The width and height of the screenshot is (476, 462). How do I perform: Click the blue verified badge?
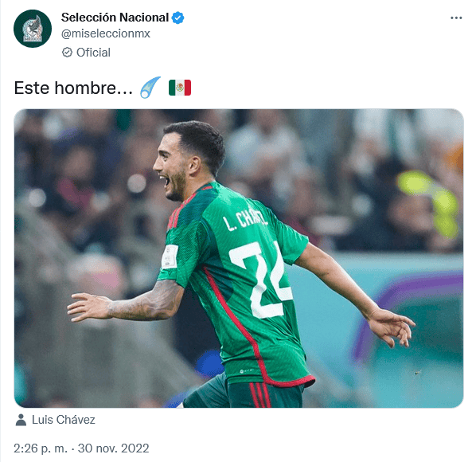178,18
